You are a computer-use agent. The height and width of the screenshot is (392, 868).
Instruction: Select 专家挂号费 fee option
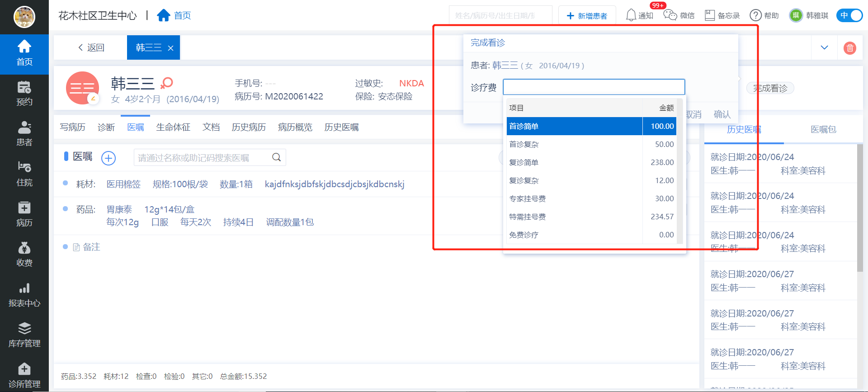tap(591, 198)
